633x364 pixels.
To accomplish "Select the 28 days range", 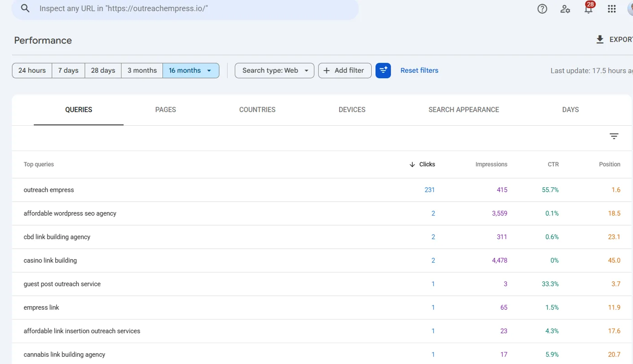I will click(103, 71).
